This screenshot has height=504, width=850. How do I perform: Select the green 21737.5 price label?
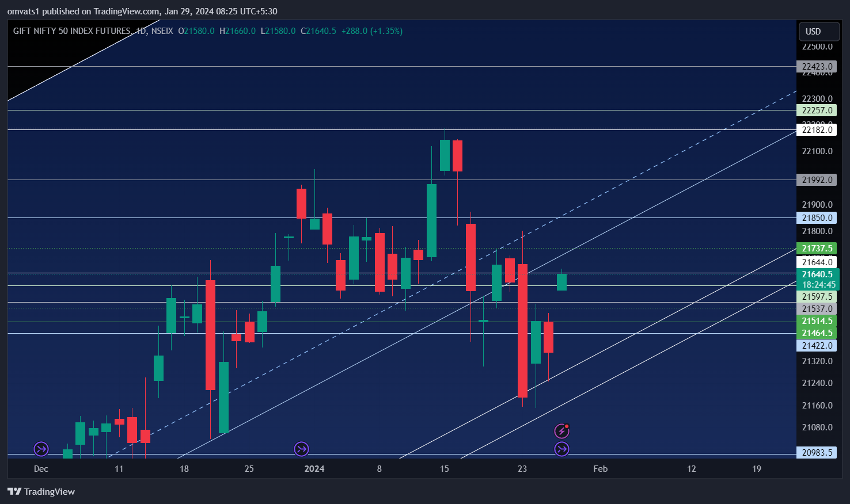tap(817, 249)
